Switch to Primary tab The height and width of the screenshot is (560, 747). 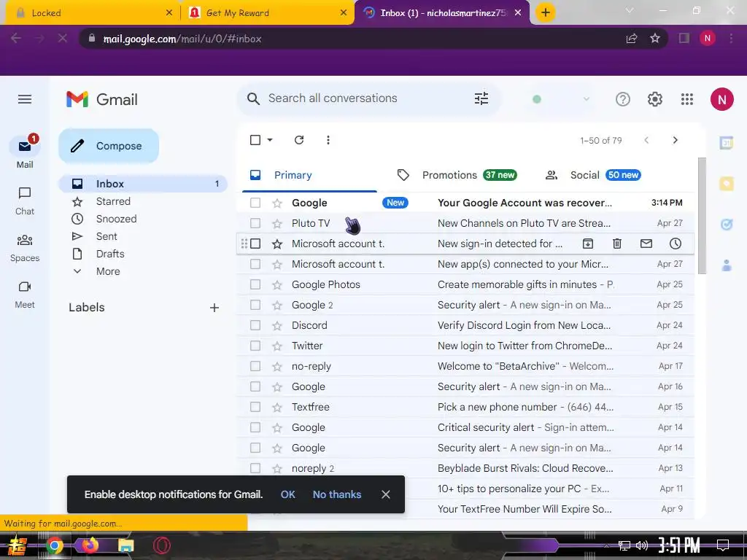309,175
